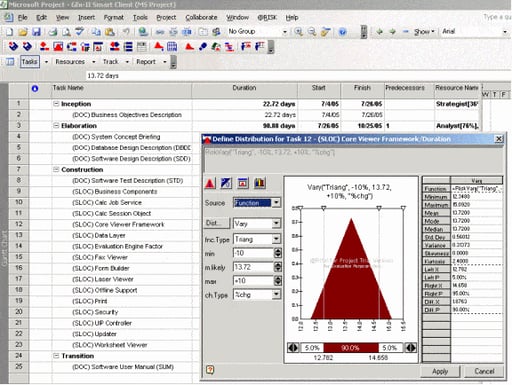Close the Define Distribution dialog
Viewport: 512px width, 385px height.
point(499,139)
